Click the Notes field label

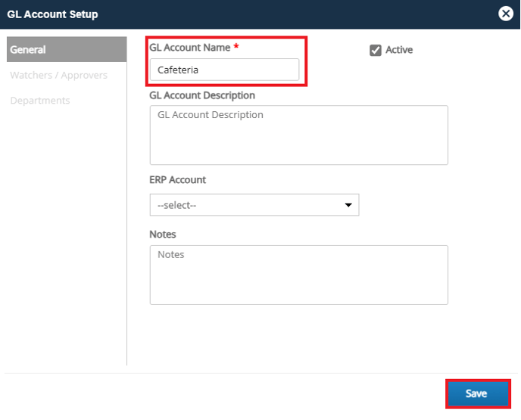click(x=163, y=235)
